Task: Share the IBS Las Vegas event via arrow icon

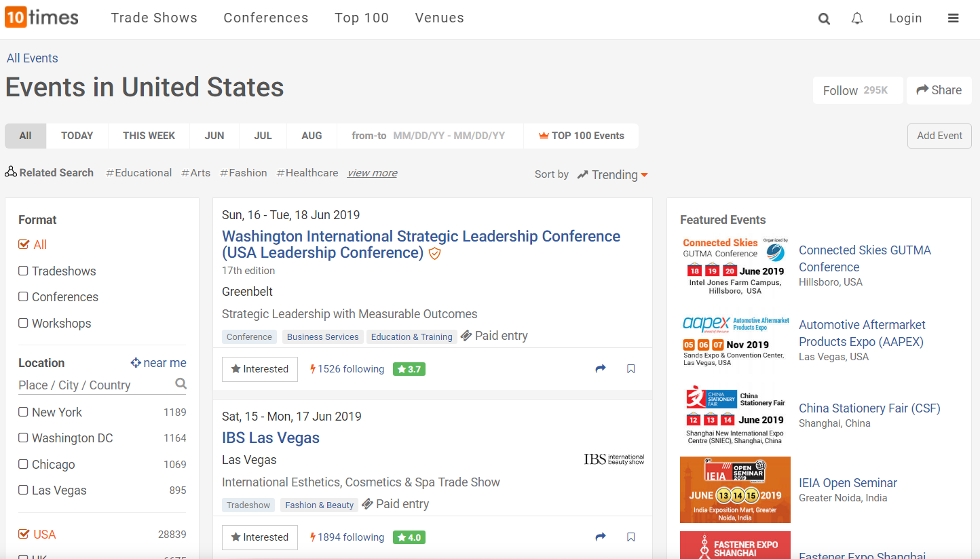Action: click(600, 537)
